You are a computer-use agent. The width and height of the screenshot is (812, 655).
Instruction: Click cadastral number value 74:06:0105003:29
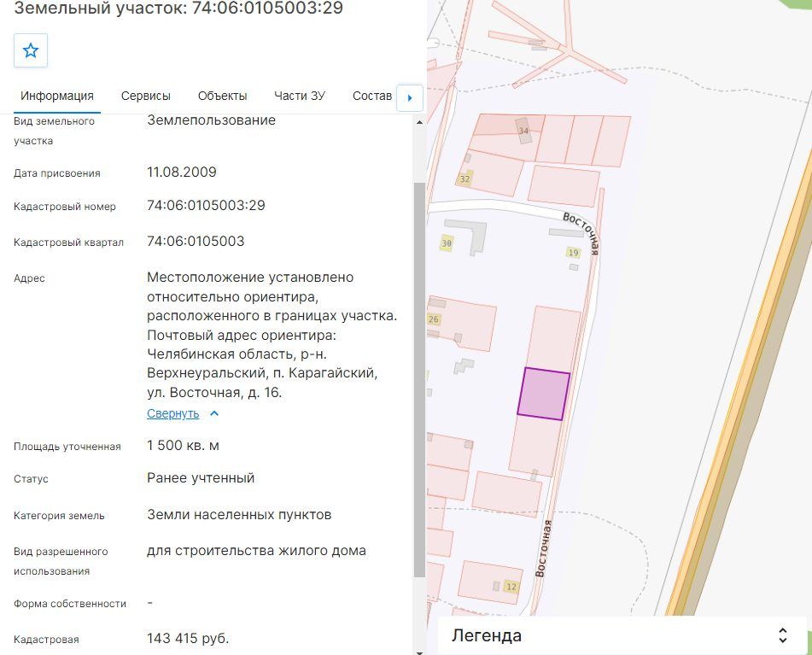tap(206, 206)
